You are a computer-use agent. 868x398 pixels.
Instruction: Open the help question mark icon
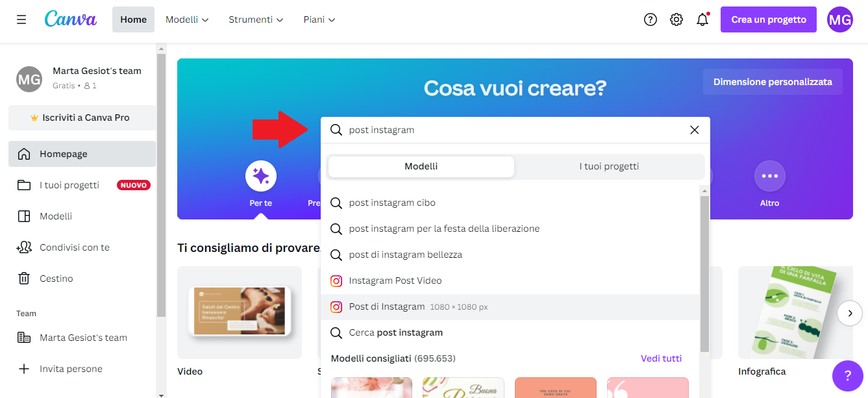click(x=650, y=19)
